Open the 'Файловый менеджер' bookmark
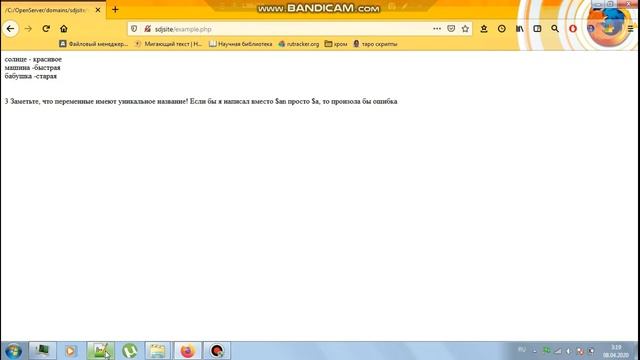 [93, 44]
